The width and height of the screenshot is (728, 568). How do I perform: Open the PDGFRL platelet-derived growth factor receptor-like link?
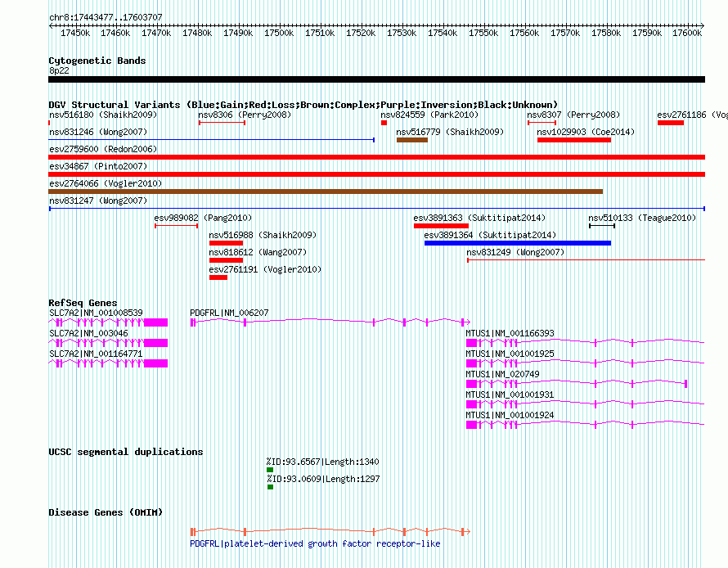[314, 543]
